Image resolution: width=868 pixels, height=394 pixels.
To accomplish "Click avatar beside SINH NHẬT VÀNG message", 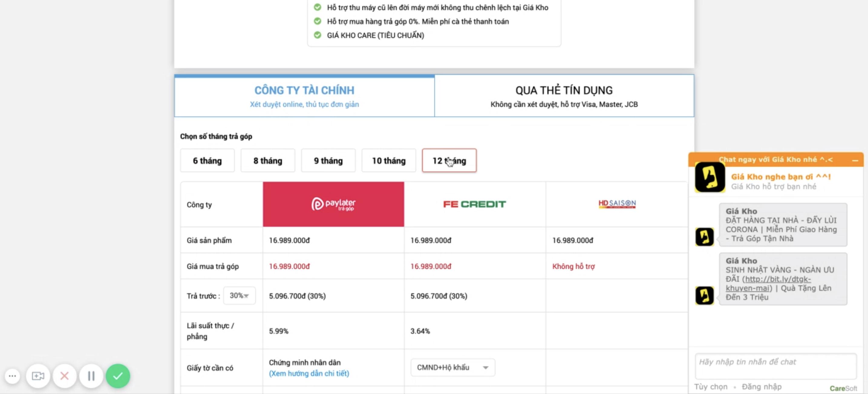I will pos(704,295).
